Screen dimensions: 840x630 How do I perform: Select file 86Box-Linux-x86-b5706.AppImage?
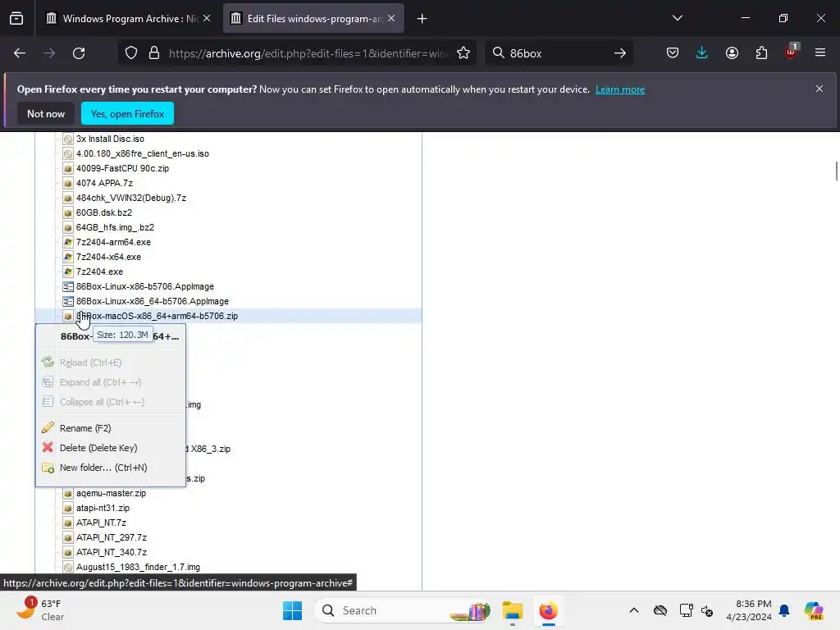[x=144, y=286]
